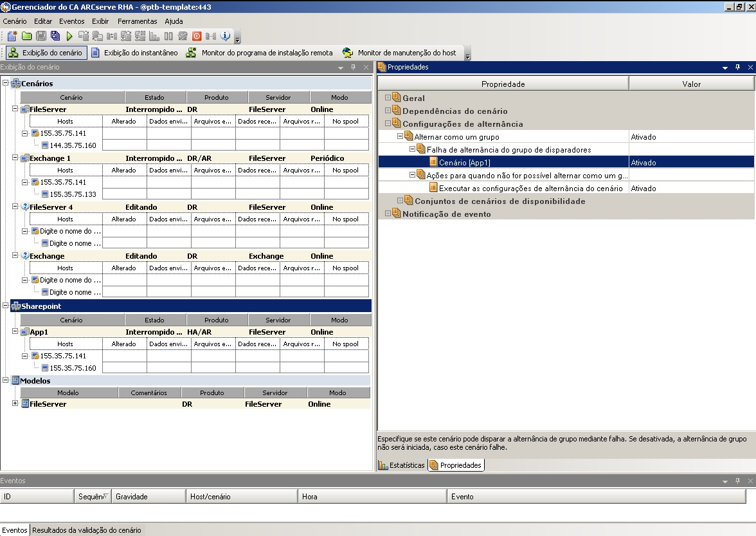Collapse the Sharepoint scenario group

coord(6,306)
